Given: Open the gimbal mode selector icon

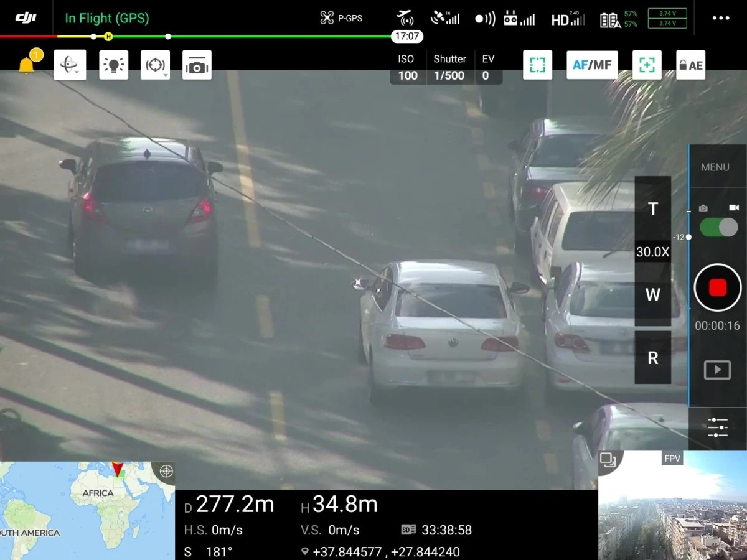Looking at the screenshot, I should tap(70, 65).
